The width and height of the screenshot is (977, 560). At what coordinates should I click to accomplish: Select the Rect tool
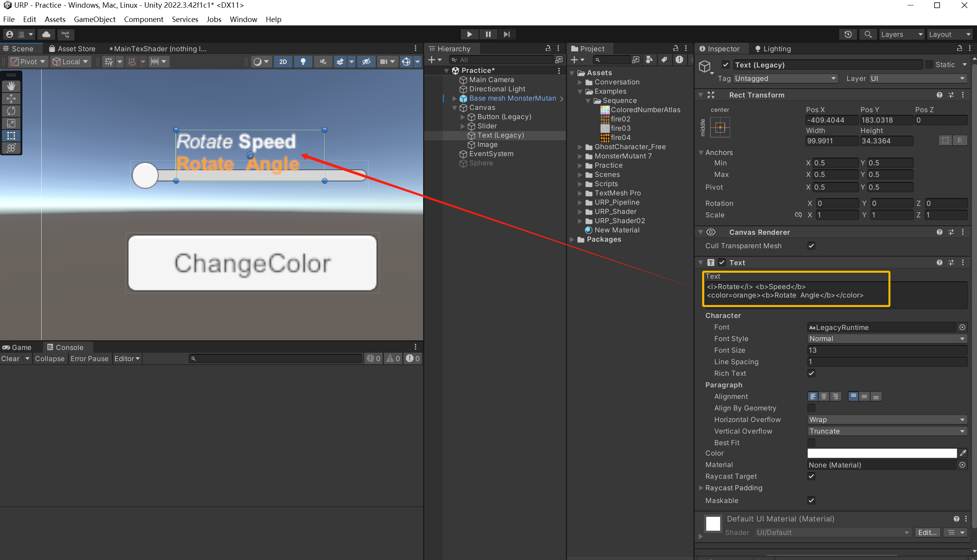pos(11,136)
